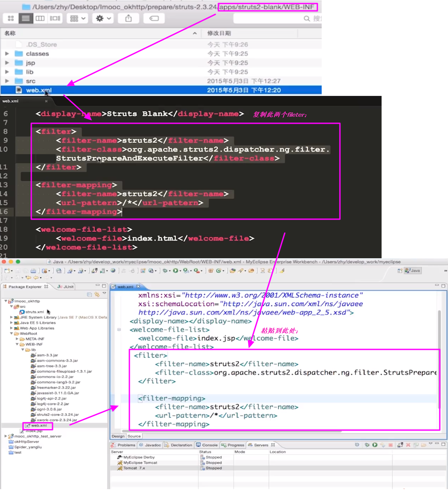Select freemarker-2.3.22.jar
This screenshot has width=448, height=490.
pos(53,388)
